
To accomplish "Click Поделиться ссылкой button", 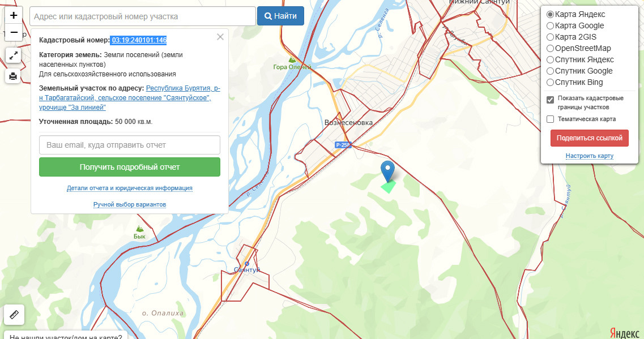I will click(590, 138).
